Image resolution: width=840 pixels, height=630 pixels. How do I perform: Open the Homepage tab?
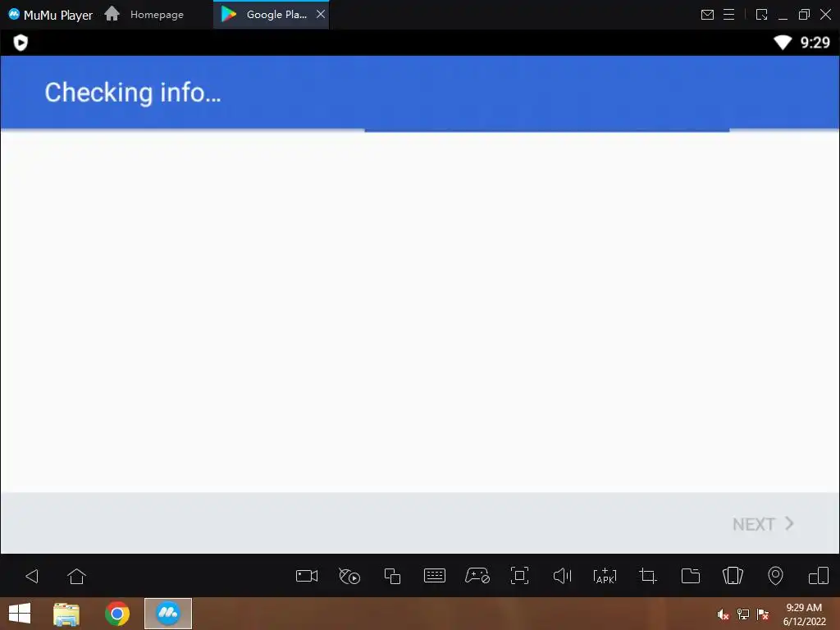pyautogui.click(x=144, y=14)
